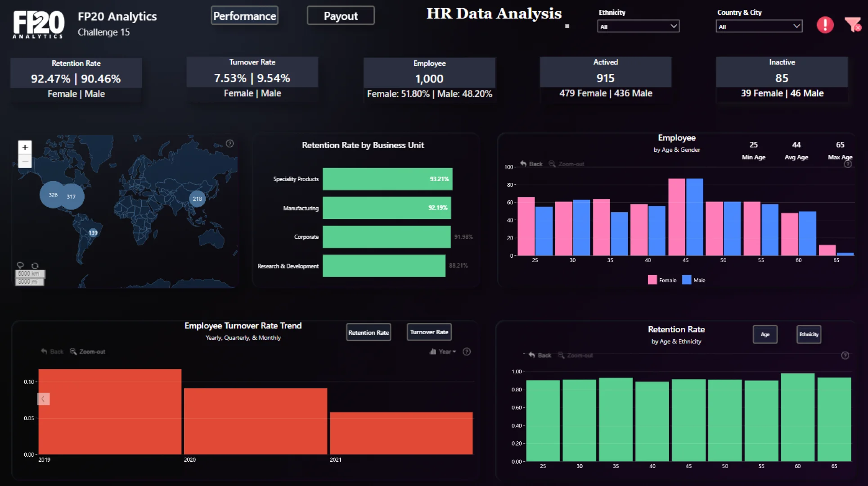Click the Retention Rate value 92.47% | 90.46%
The height and width of the screenshot is (486, 868).
pyautogui.click(x=76, y=79)
